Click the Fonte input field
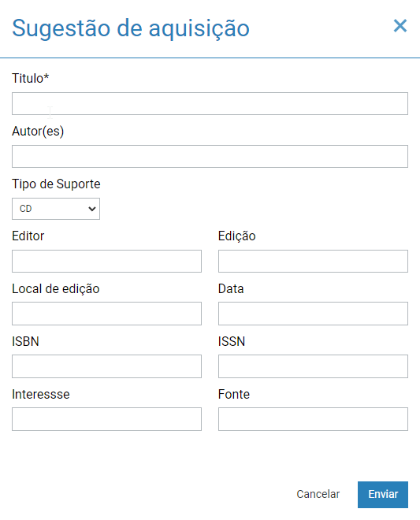The height and width of the screenshot is (520, 420). pos(313,419)
